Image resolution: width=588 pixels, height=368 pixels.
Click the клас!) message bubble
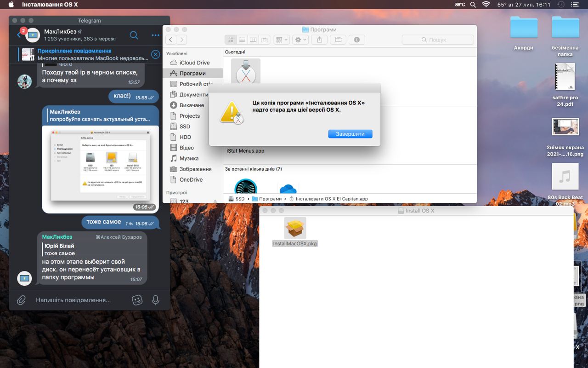tap(134, 97)
